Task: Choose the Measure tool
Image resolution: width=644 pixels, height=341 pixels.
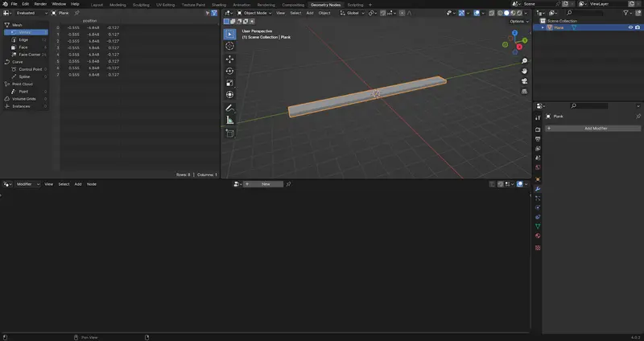Action: point(229,120)
